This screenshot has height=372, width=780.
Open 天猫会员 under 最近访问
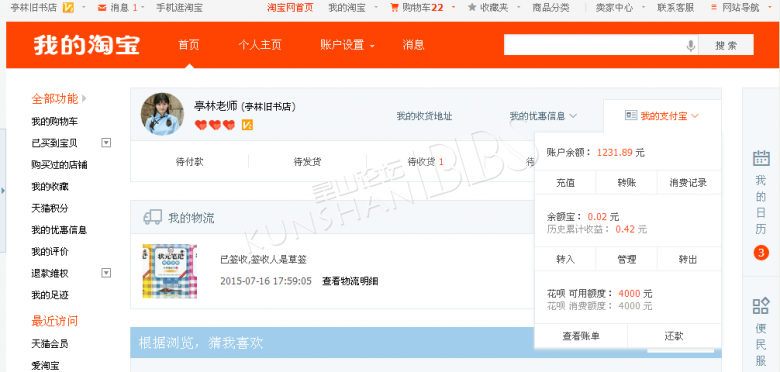50,344
